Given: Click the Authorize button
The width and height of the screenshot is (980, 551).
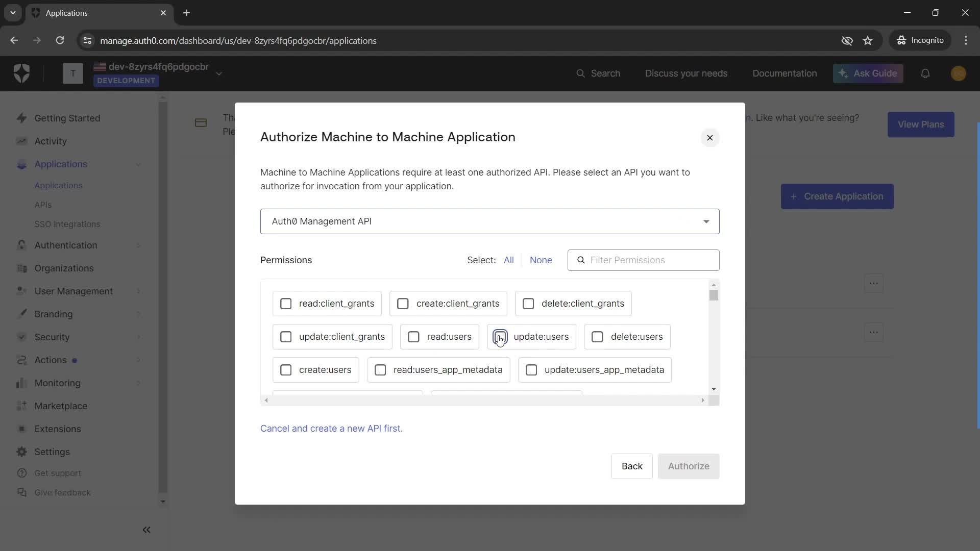Looking at the screenshot, I should [689, 466].
